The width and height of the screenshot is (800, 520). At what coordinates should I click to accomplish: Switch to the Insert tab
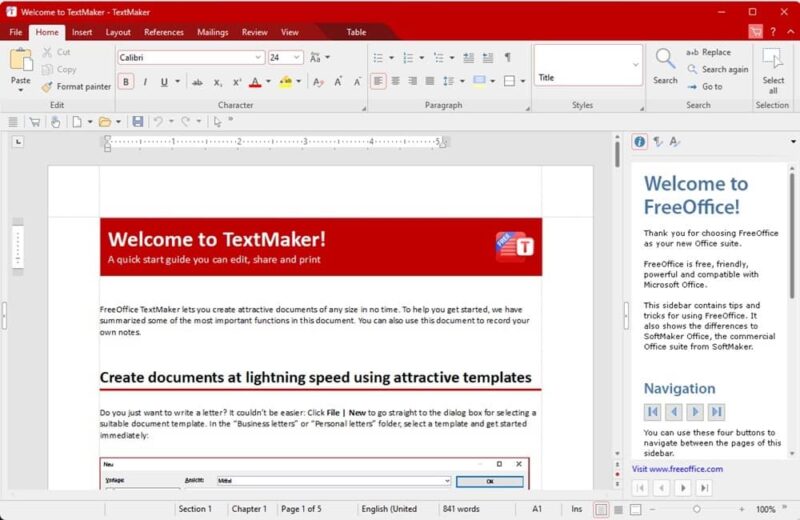82,32
